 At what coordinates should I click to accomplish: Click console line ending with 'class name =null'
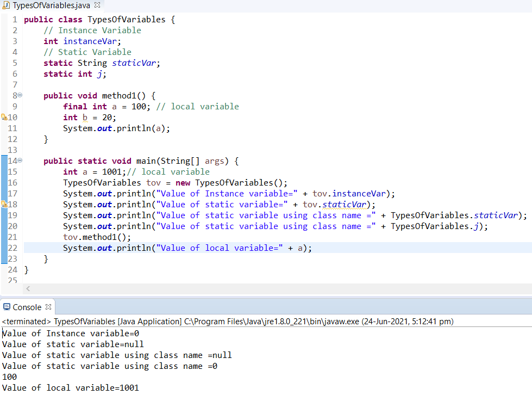click(x=117, y=355)
